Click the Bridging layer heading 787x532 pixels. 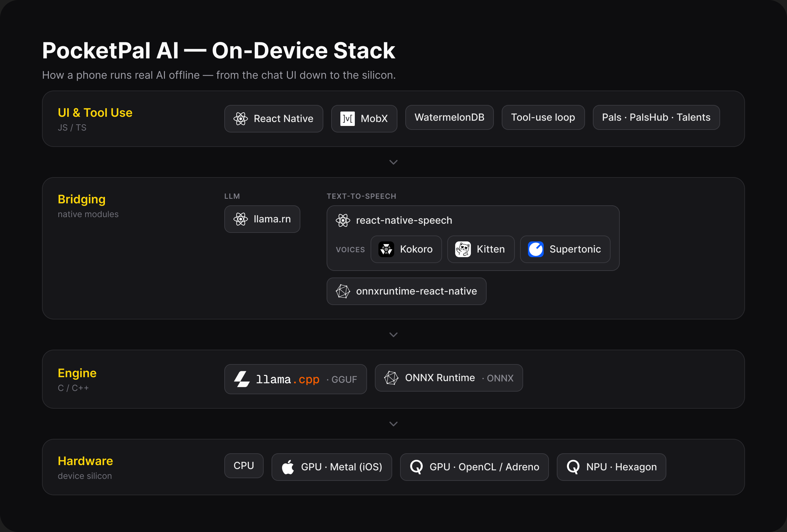pos(82,199)
